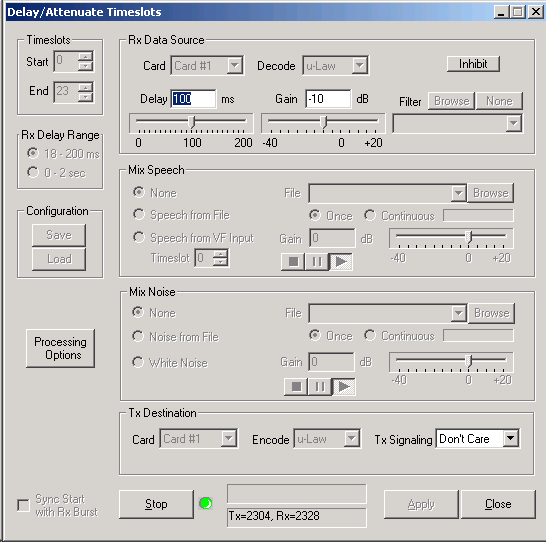Click the Stop button
This screenshot has width=546, height=542.
[x=156, y=504]
